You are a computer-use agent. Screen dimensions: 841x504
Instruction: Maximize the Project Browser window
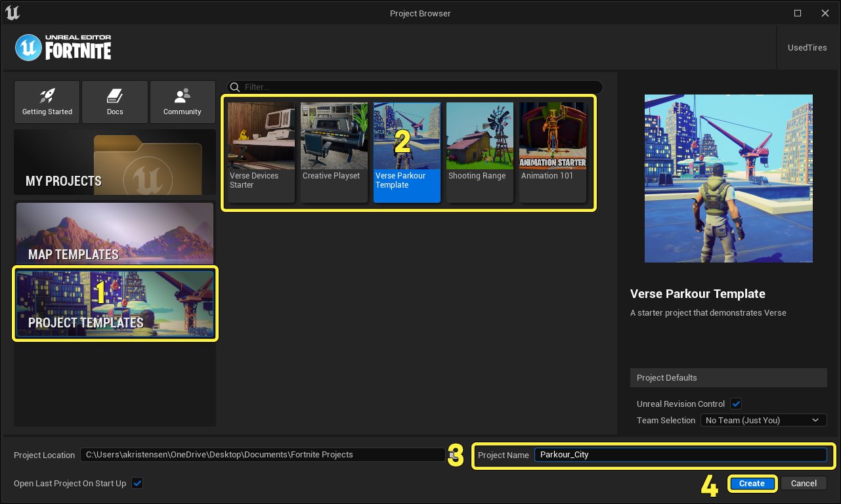click(798, 13)
